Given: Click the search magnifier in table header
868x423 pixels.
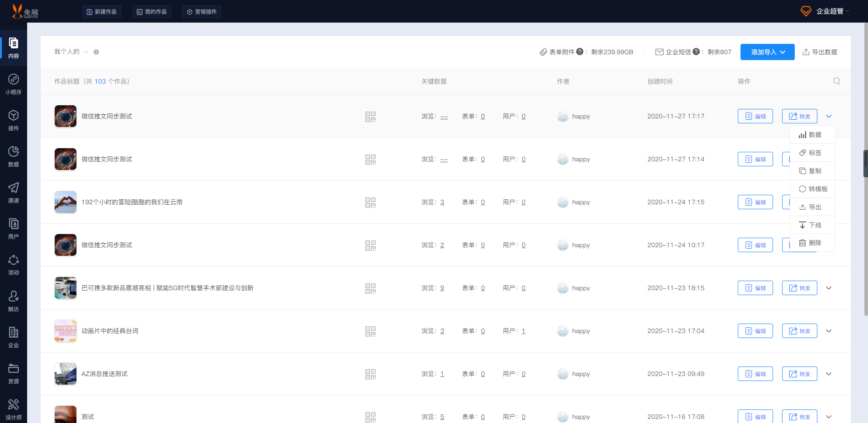Looking at the screenshot, I should [x=836, y=81].
